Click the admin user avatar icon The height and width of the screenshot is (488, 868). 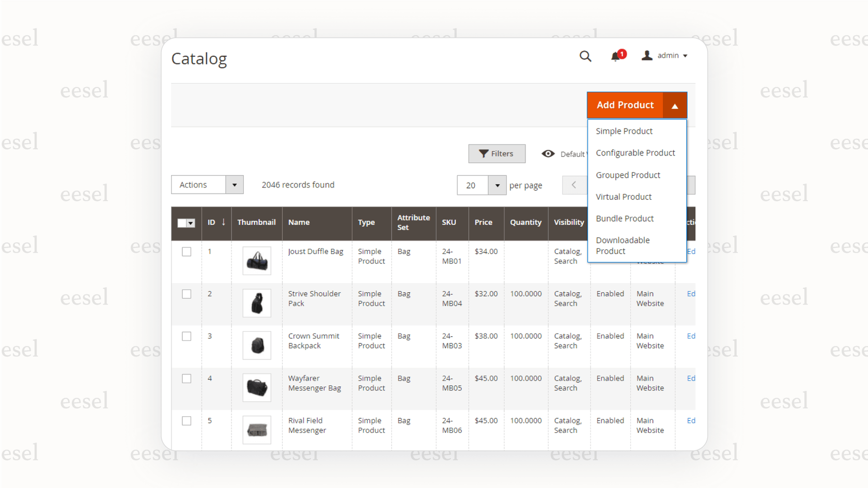coord(646,55)
